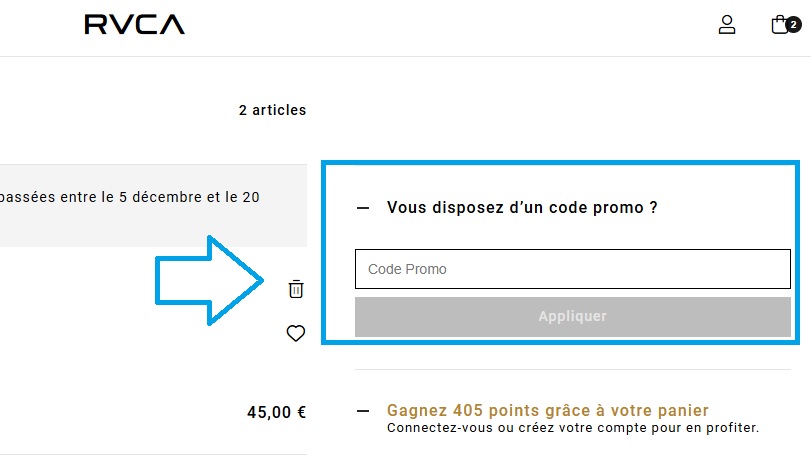Open the user account icon
811x457 pixels.
point(727,24)
